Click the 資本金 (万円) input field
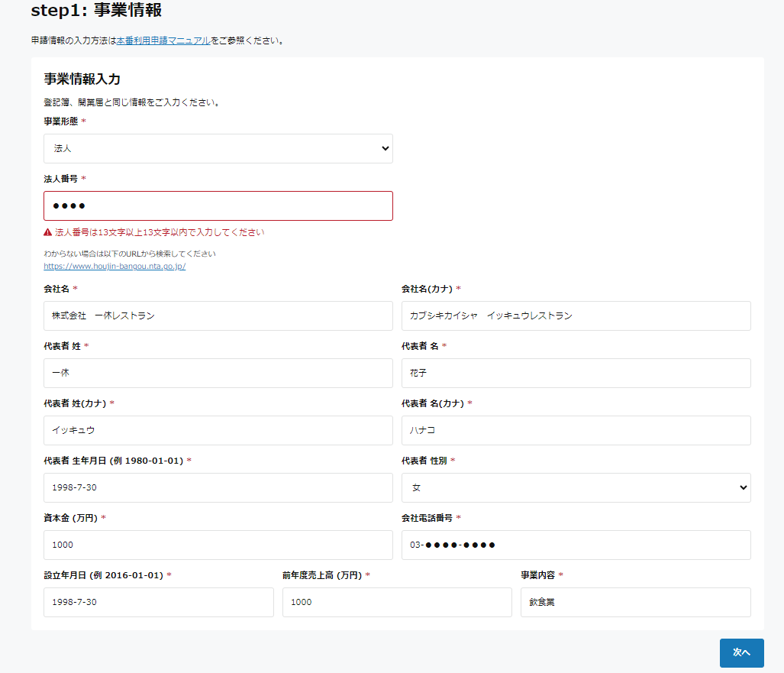This screenshot has width=784, height=673. point(218,545)
